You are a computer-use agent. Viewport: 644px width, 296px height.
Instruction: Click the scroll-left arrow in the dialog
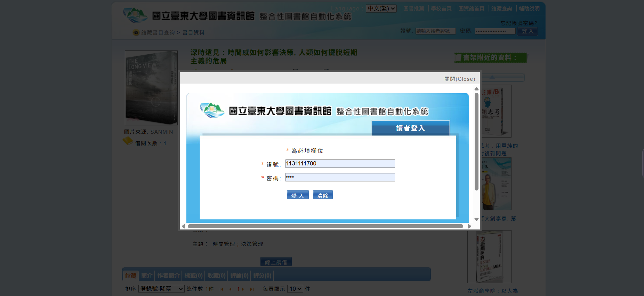click(x=184, y=226)
